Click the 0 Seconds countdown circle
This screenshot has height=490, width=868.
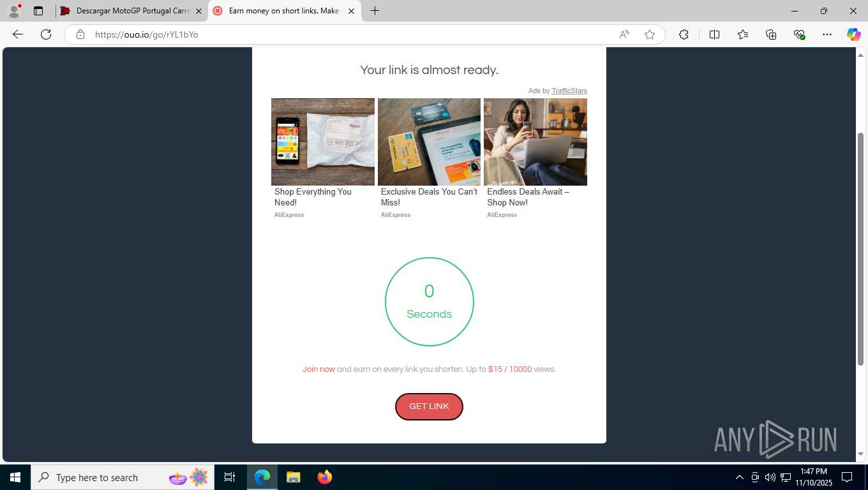(x=430, y=302)
